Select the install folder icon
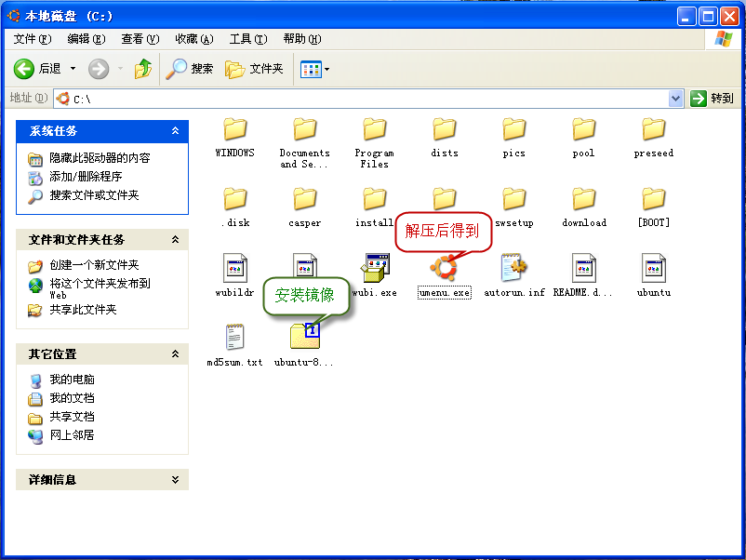 [x=375, y=199]
